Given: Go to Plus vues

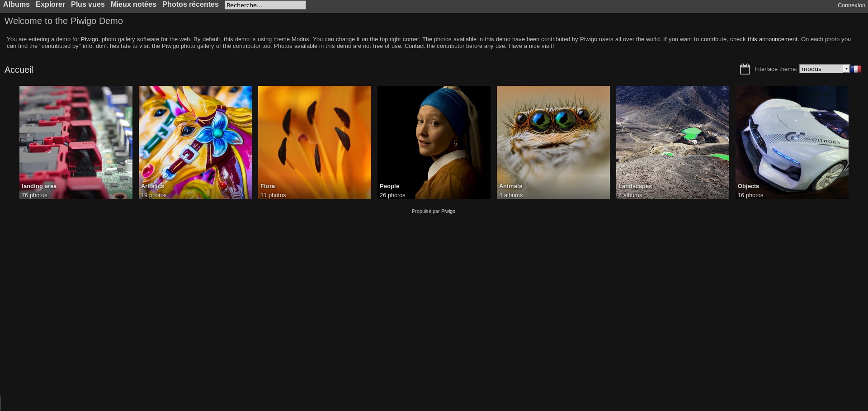Looking at the screenshot, I should pyautogui.click(x=88, y=5).
